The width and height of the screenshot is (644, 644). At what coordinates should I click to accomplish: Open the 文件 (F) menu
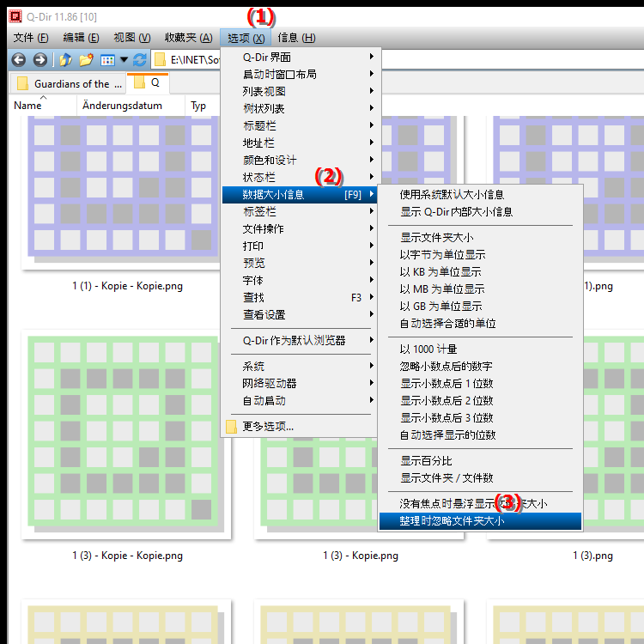click(31, 38)
